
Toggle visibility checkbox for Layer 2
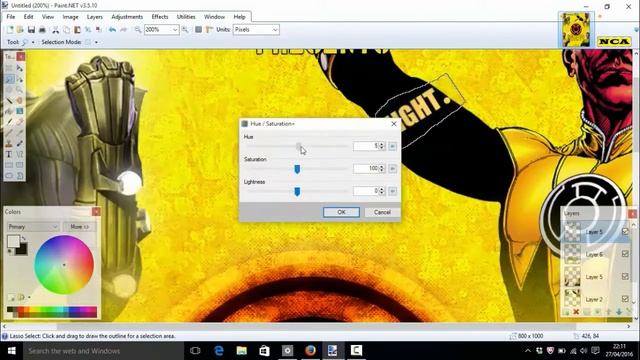click(625, 299)
